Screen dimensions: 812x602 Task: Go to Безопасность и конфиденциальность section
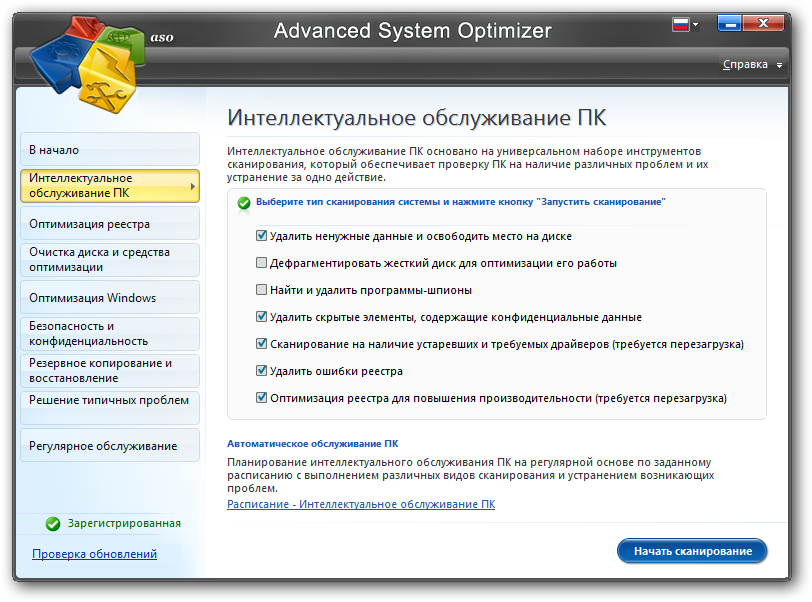(109, 334)
